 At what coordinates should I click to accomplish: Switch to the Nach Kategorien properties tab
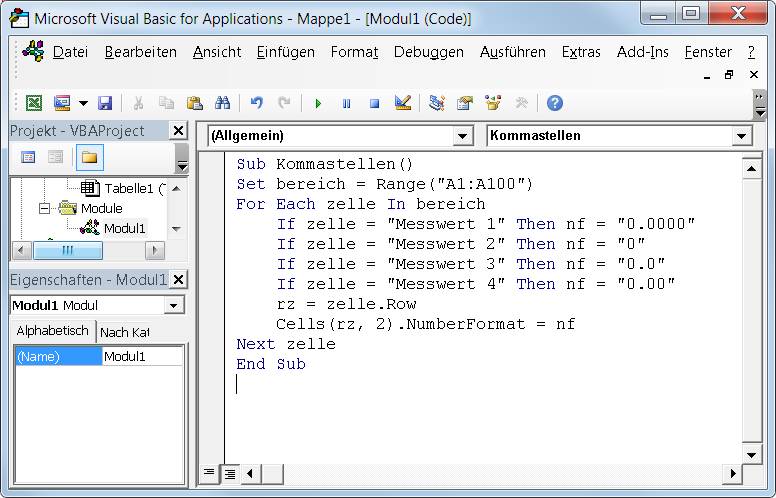124,332
